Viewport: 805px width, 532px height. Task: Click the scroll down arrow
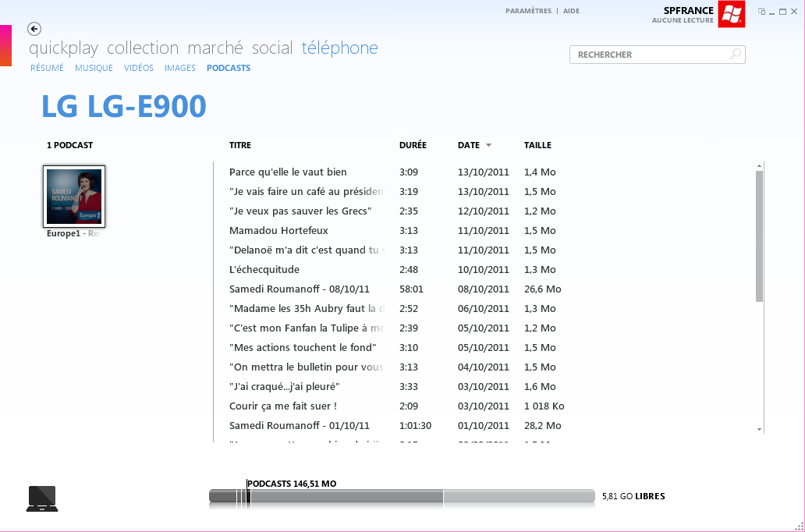pos(759,429)
